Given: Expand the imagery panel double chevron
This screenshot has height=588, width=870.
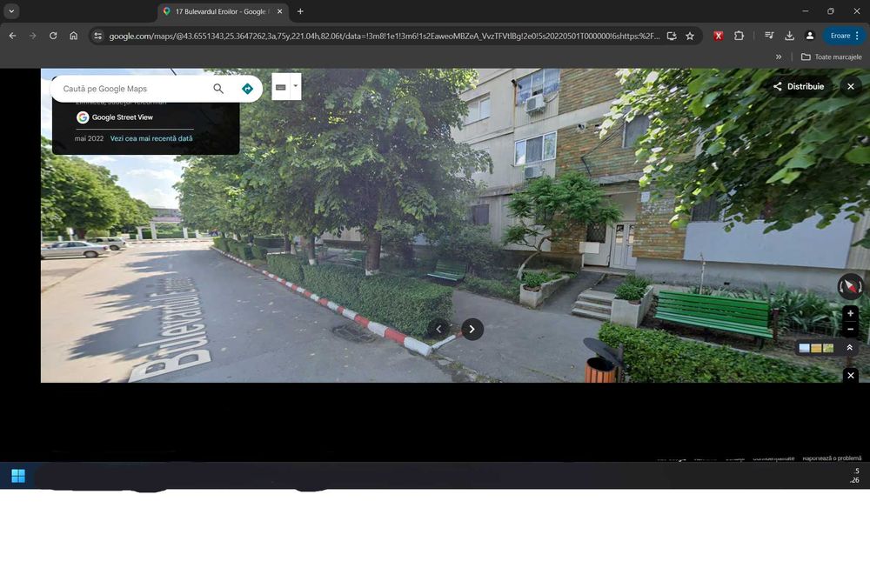Looking at the screenshot, I should pos(849,348).
